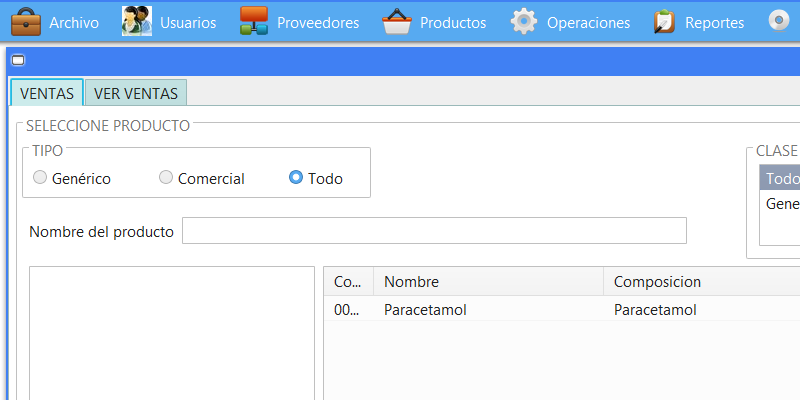This screenshot has width=800, height=400.
Task: Click the Proveedores network icon
Action: [254, 21]
